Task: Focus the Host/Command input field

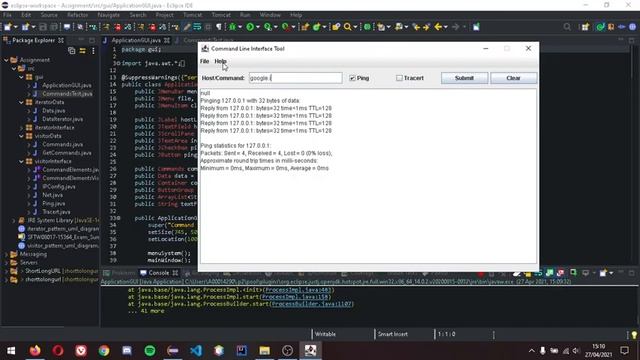Action: (x=296, y=78)
